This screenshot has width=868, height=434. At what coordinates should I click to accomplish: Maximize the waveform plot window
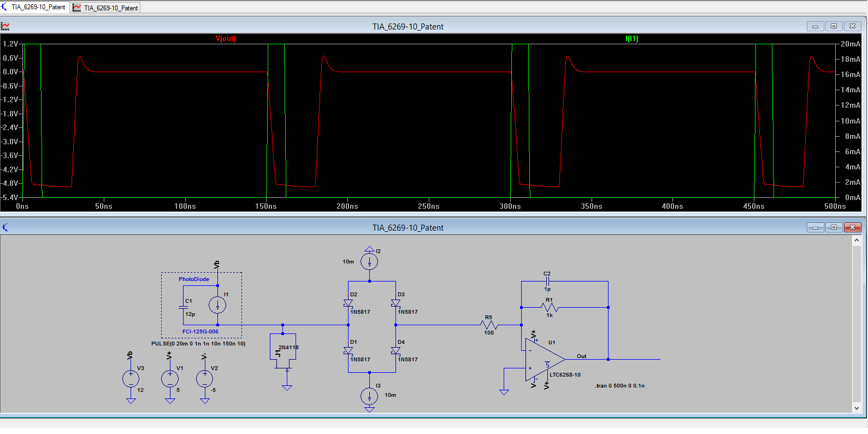click(834, 26)
